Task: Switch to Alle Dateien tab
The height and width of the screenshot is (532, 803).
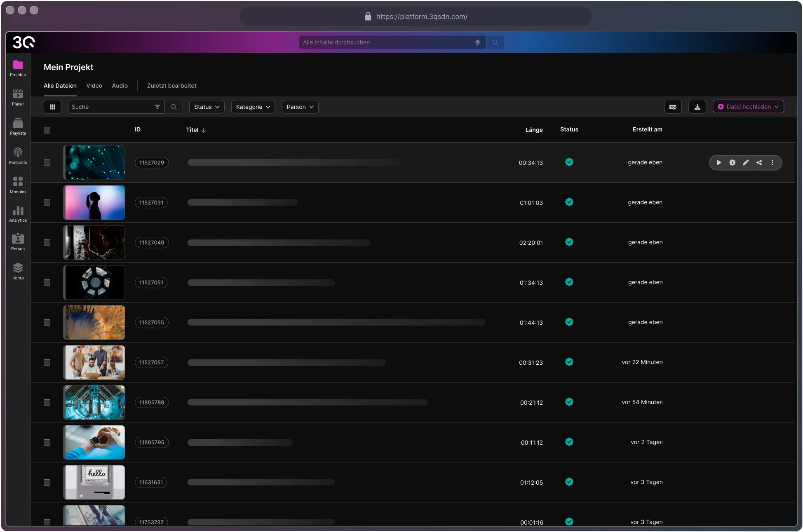Action: coord(60,86)
